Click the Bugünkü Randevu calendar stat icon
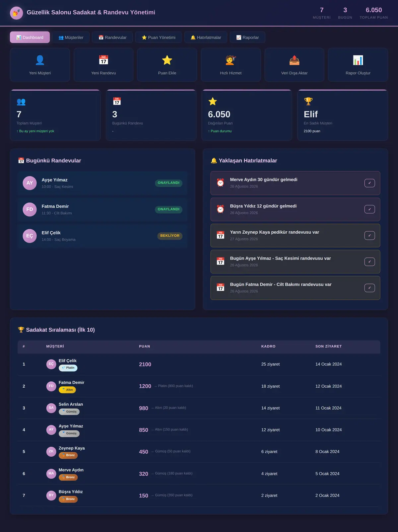The image size is (398, 532). (117, 101)
